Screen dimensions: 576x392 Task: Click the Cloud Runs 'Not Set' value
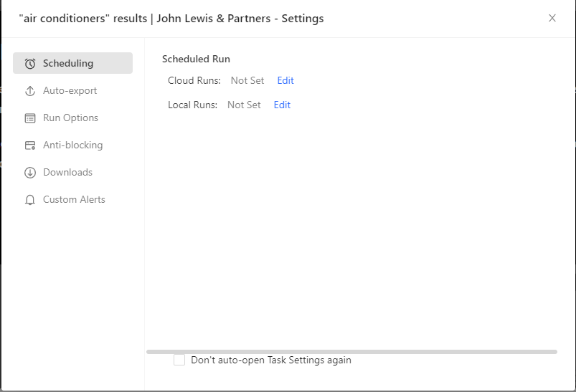coord(247,80)
